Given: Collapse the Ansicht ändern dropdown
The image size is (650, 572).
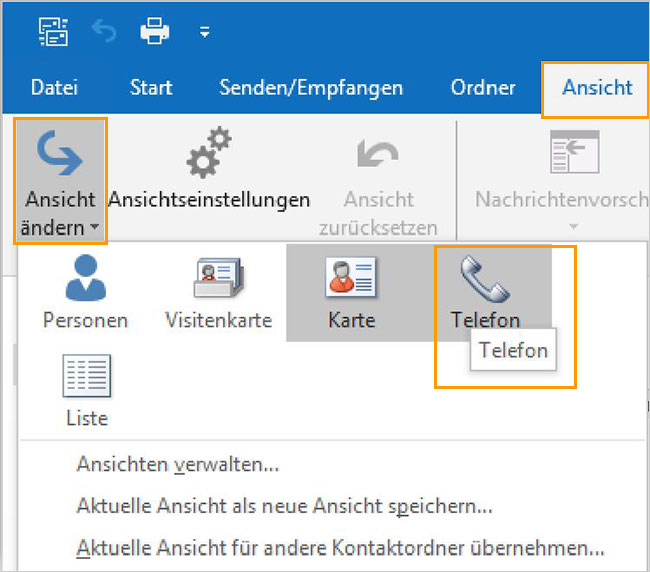Looking at the screenshot, I should (x=61, y=181).
